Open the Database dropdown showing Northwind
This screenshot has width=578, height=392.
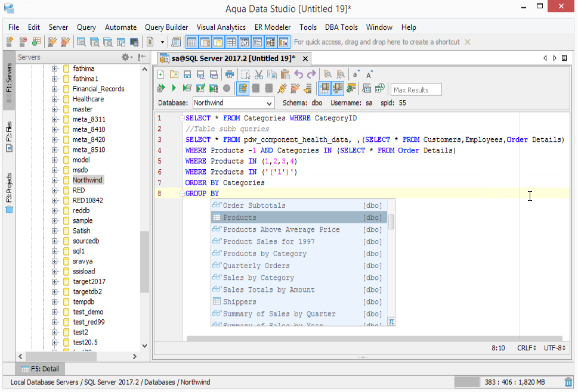233,103
